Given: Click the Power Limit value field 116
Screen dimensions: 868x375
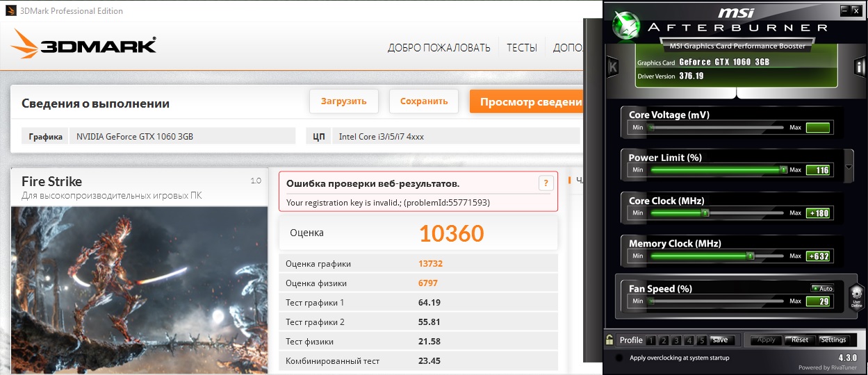Looking at the screenshot, I should (x=818, y=170).
